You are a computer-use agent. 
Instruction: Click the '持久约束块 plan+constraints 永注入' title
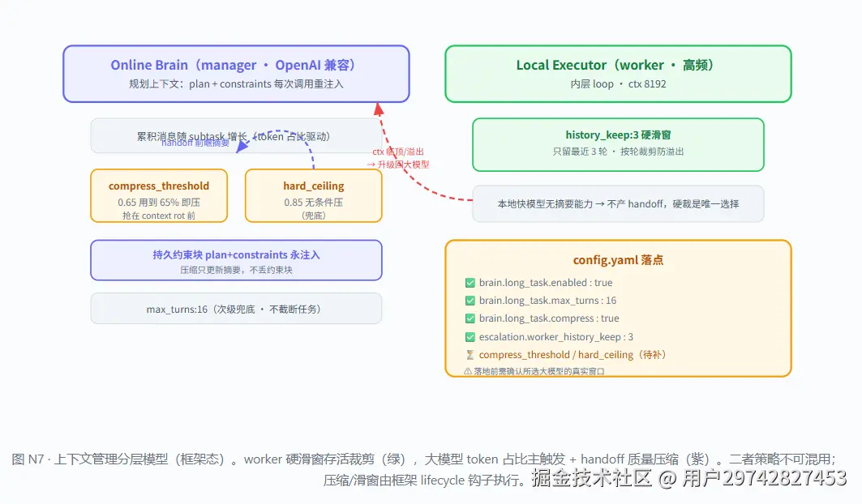click(x=237, y=255)
